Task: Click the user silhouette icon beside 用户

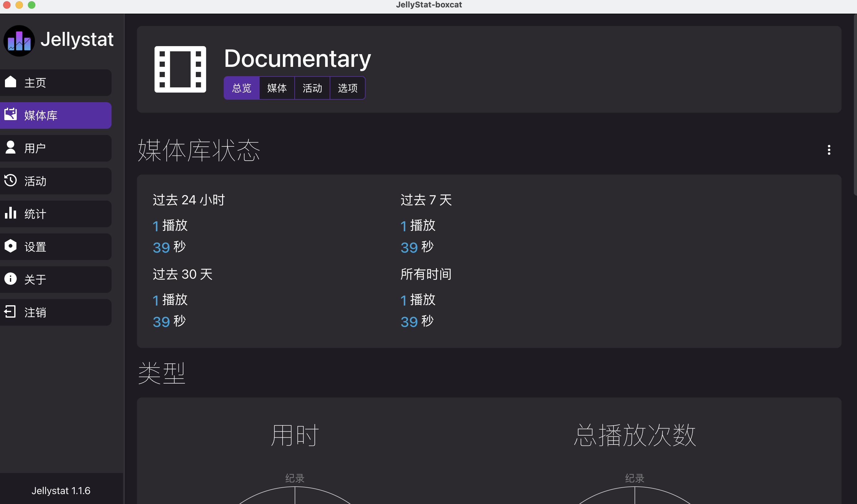Action: point(11,147)
